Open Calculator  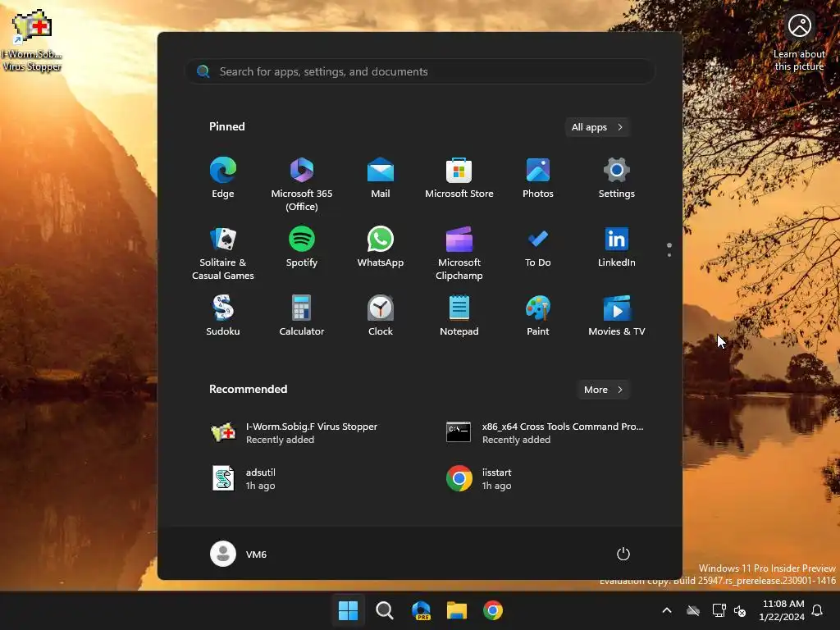302,316
